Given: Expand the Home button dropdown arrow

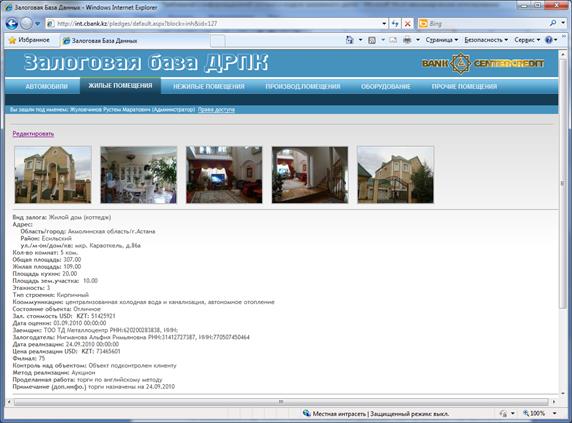Looking at the screenshot, I should (360, 40).
